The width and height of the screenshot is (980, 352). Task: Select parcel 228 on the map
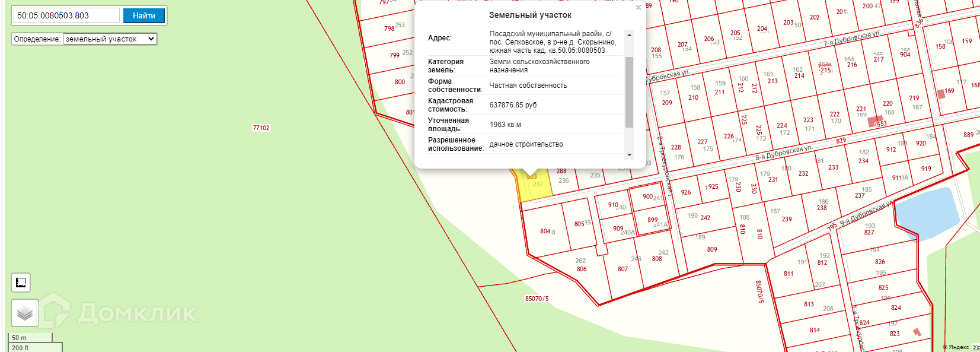(676, 147)
